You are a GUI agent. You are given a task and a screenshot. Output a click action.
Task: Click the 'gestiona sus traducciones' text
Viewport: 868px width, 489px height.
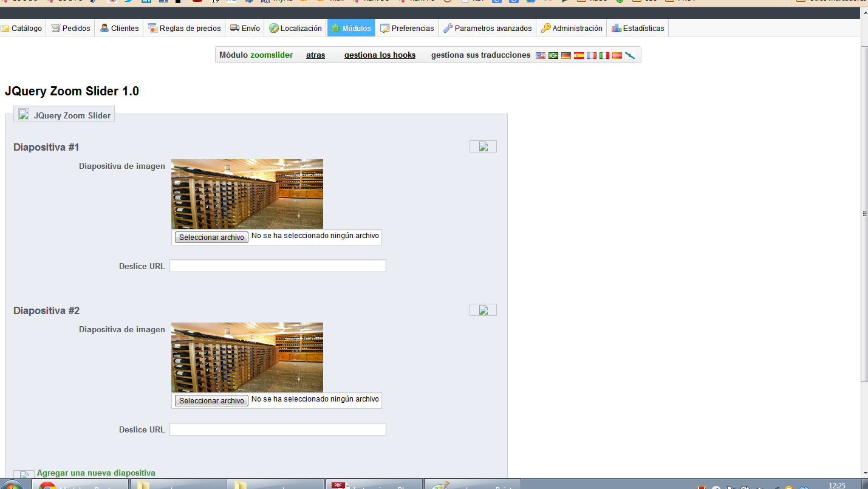coord(480,55)
